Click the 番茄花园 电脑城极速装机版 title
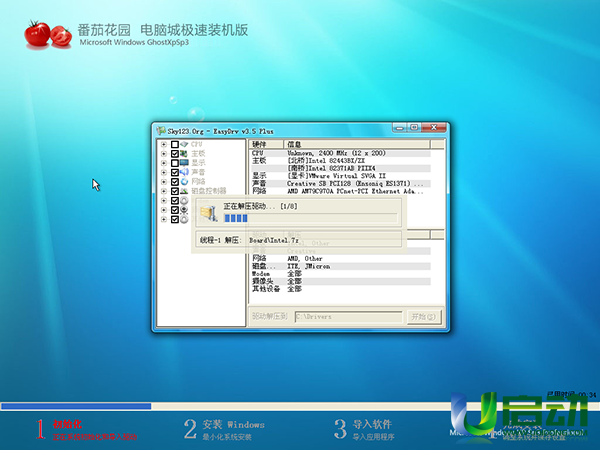The height and width of the screenshot is (450, 600). (x=163, y=30)
